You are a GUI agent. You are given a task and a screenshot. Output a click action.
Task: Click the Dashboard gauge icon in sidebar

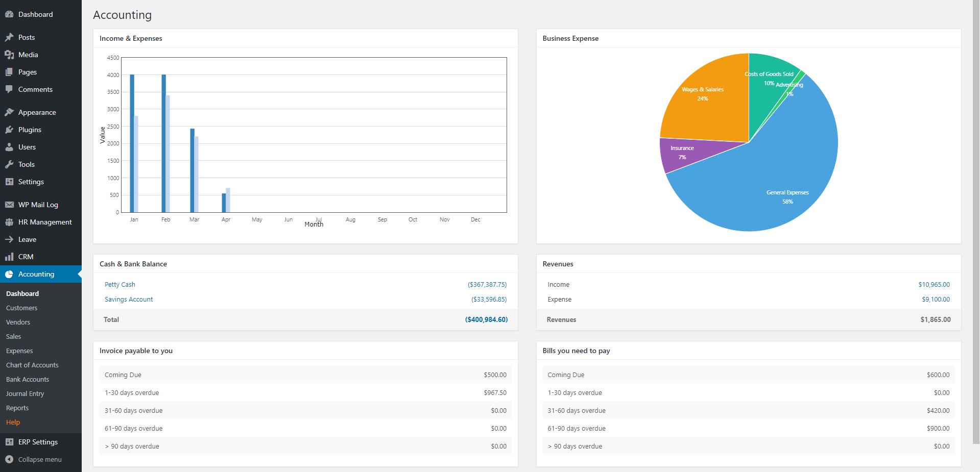[9, 14]
